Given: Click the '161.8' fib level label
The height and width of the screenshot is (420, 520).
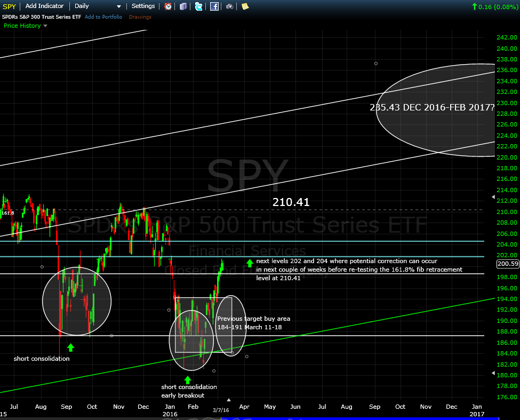Looking at the screenshot, I should pyautogui.click(x=7, y=213).
